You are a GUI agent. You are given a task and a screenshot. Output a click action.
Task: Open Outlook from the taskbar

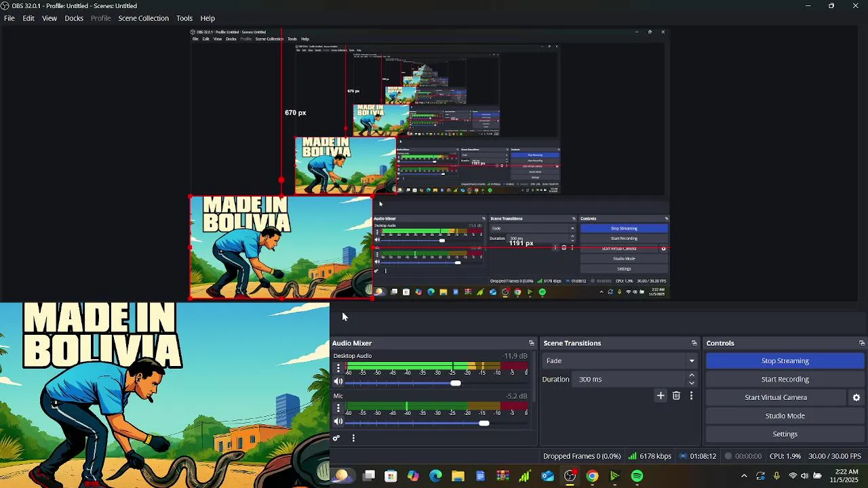pyautogui.click(x=547, y=476)
